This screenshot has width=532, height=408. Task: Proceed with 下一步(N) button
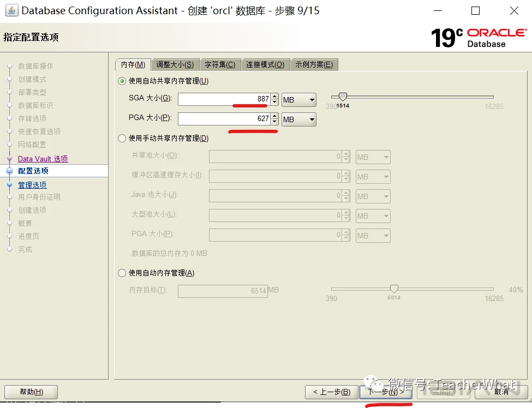[x=386, y=392]
